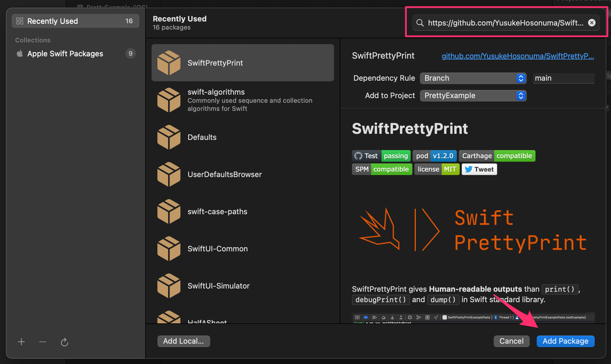
Task: Remove collection with the minus icon
Action: (43, 342)
